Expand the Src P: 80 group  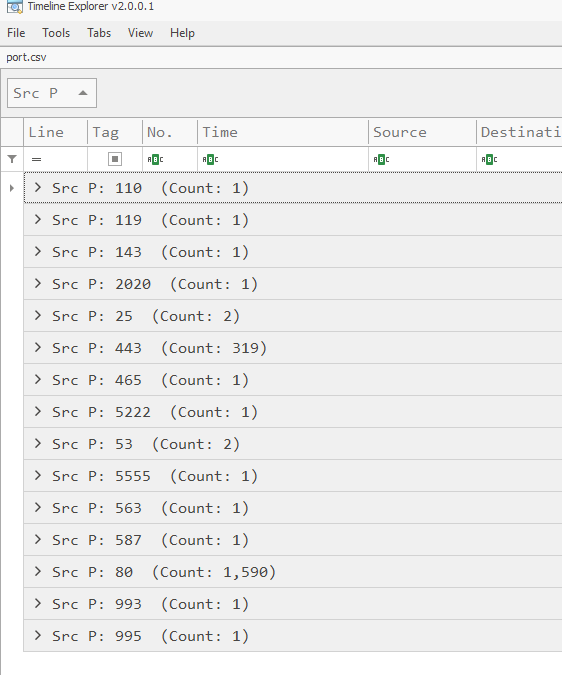pyautogui.click(x=38, y=571)
